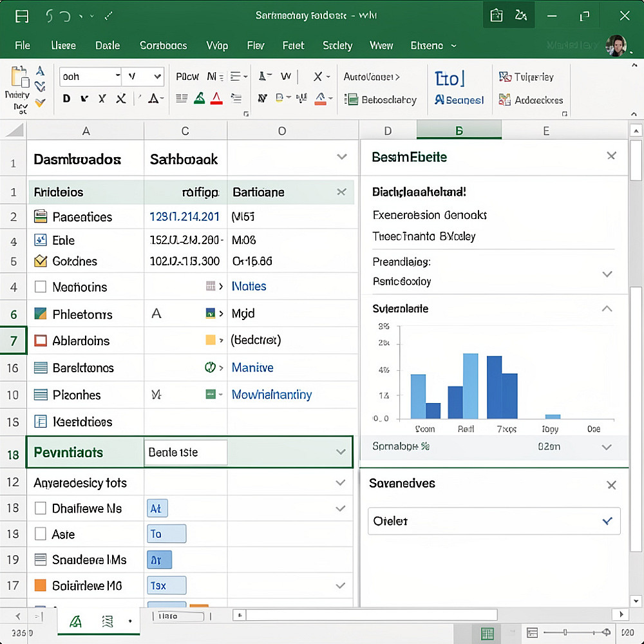Click the save icon in title bar
Image resolution: width=644 pixels, height=644 pixels.
(22, 17)
